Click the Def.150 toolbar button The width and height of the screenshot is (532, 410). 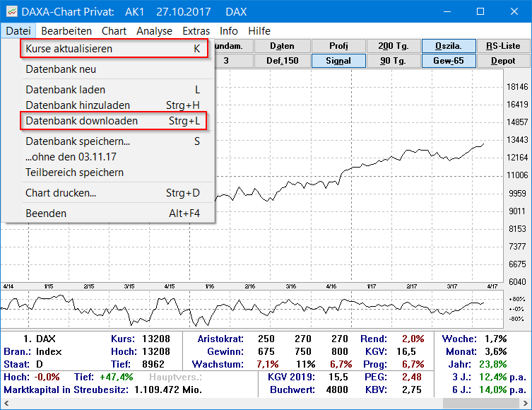283,61
